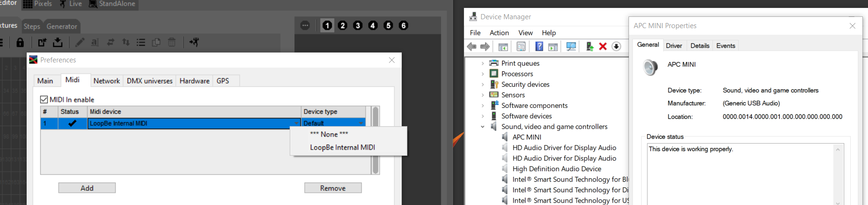Screen dimensions: 868x205
Task: Open the Hardware preferences tab
Action: pos(195,81)
